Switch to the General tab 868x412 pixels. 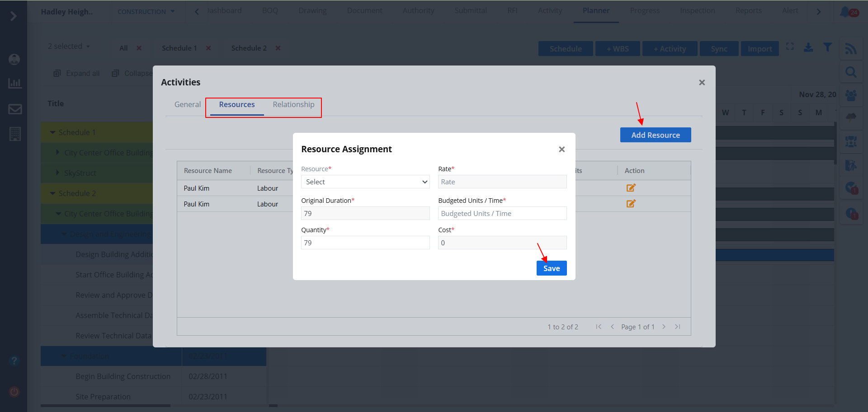187,104
